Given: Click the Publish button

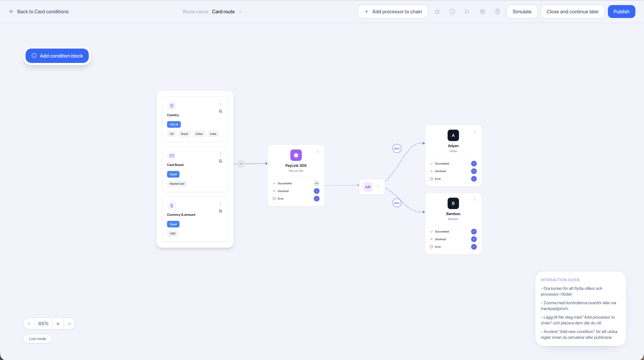Looking at the screenshot, I should click(x=622, y=12).
